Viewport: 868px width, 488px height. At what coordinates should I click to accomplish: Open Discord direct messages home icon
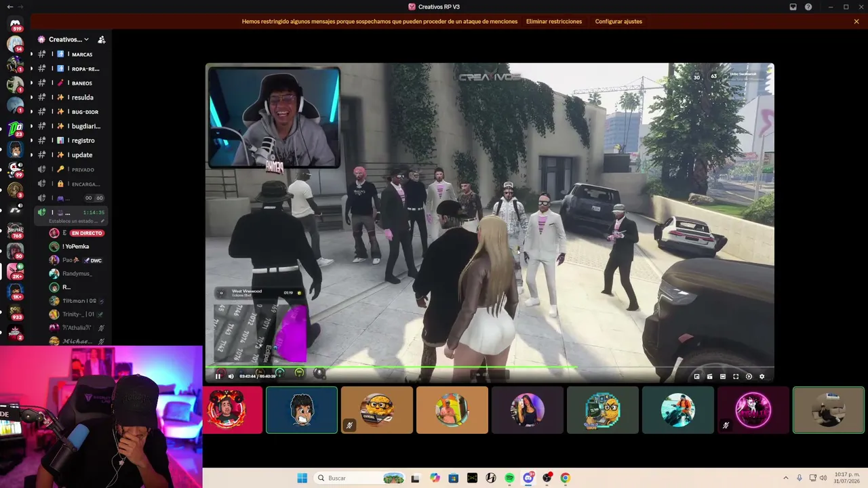15,24
